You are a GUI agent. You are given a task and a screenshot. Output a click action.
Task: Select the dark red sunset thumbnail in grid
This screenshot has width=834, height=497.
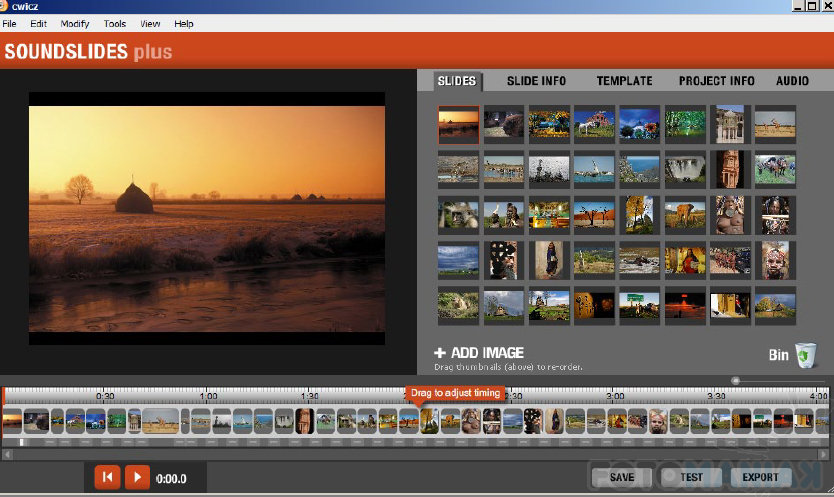click(685, 305)
